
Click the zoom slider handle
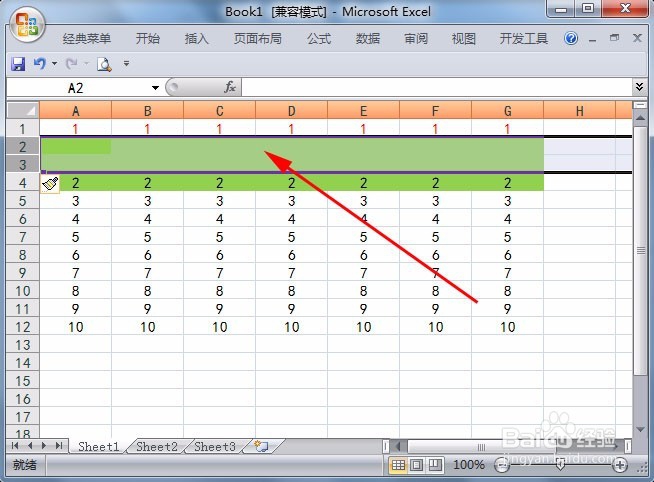coord(561,465)
